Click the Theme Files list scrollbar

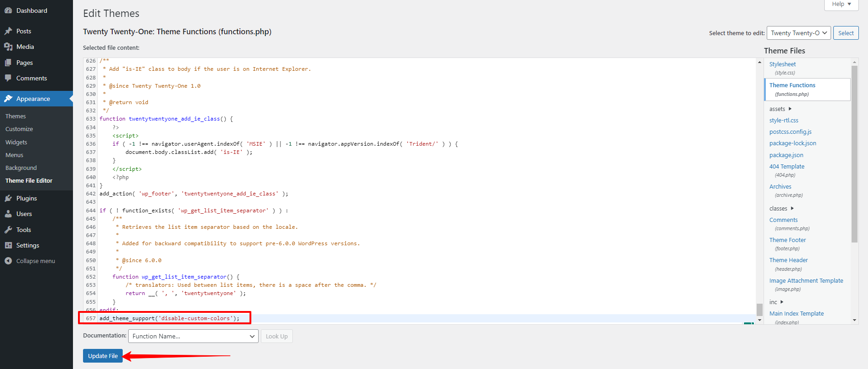854,154
